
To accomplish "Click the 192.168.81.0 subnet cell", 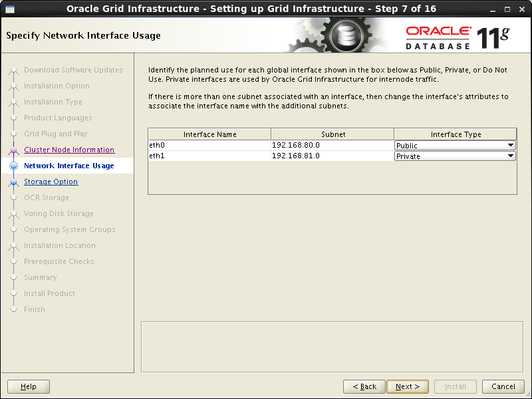I will point(332,156).
